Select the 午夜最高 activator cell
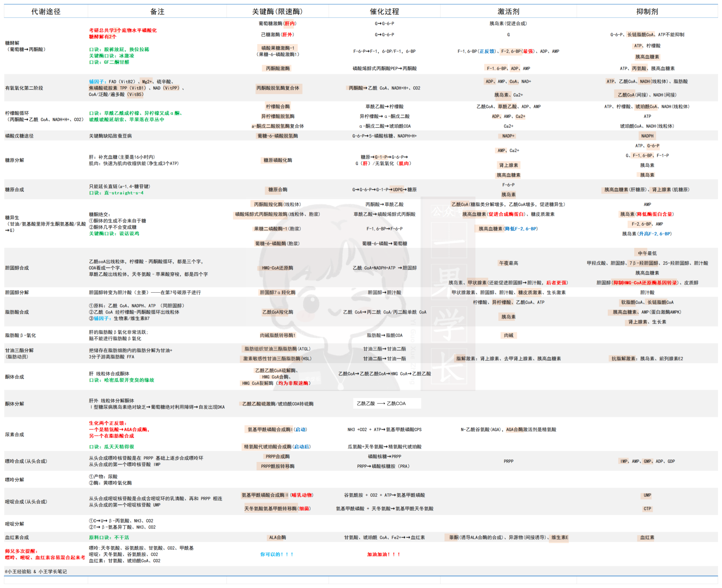Viewport: 722px width, 588px height. point(508,263)
